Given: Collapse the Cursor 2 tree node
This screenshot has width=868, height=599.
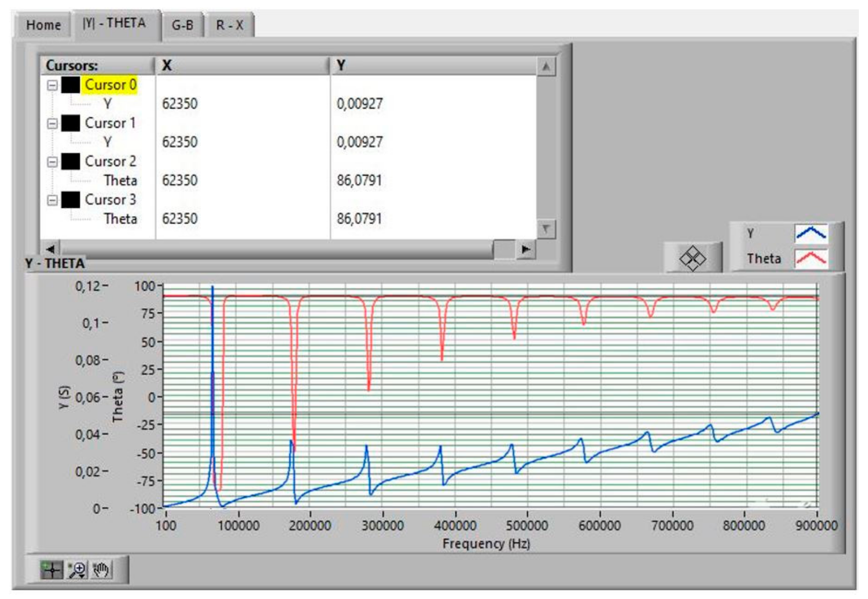Looking at the screenshot, I should pyautogui.click(x=52, y=162).
